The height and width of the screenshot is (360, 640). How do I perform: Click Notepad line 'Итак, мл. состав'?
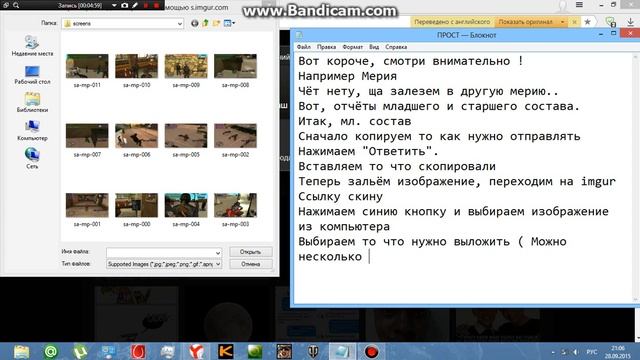coord(354,122)
